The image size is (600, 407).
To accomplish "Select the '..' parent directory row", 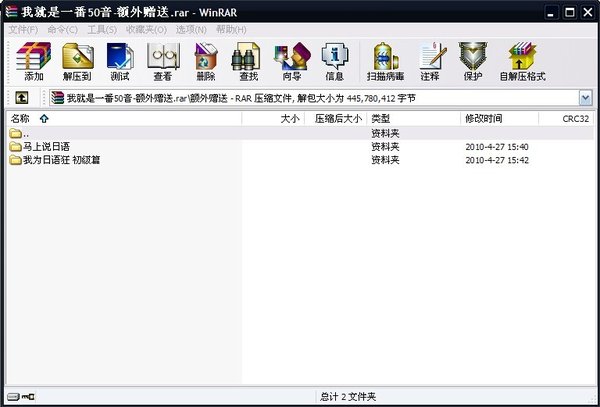I will (x=299, y=133).
